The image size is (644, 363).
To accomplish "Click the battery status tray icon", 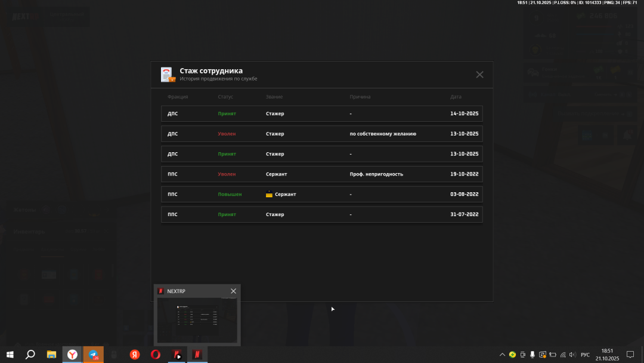I will 552,355.
